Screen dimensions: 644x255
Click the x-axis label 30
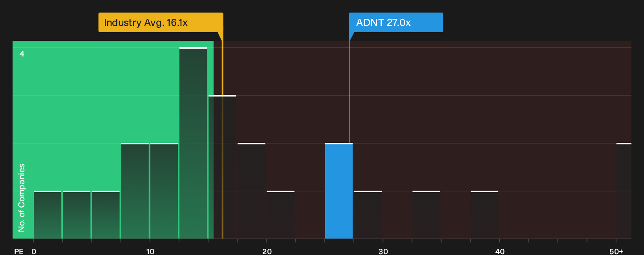click(x=383, y=251)
